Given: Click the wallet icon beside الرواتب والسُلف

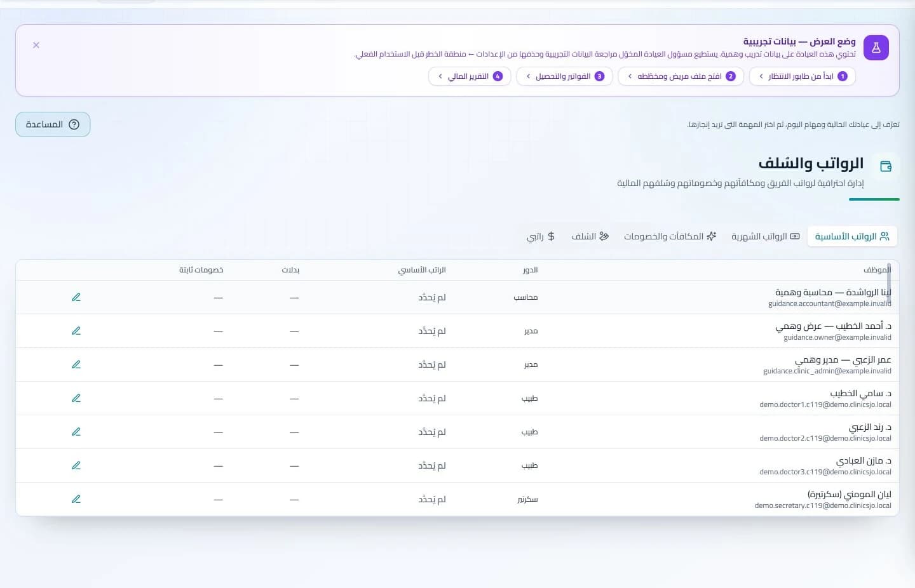Looking at the screenshot, I should point(886,166).
